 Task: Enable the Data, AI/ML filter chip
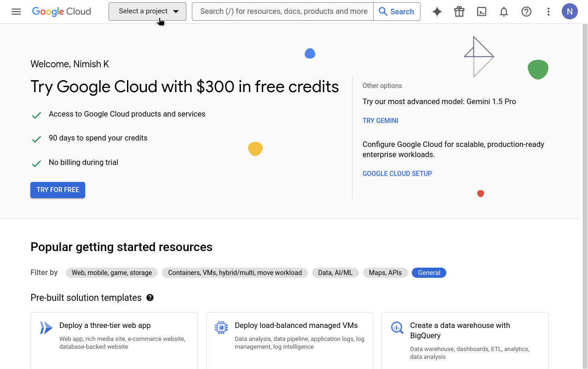[x=335, y=273]
